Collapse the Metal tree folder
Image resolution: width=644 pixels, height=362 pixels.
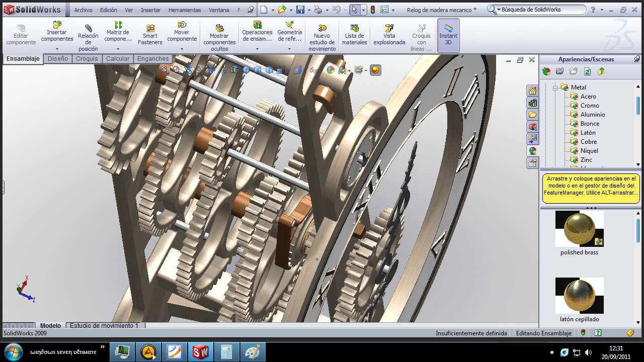555,87
